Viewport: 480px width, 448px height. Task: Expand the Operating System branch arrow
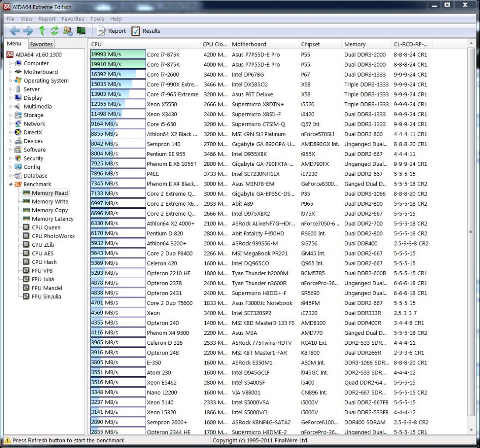tap(11, 80)
